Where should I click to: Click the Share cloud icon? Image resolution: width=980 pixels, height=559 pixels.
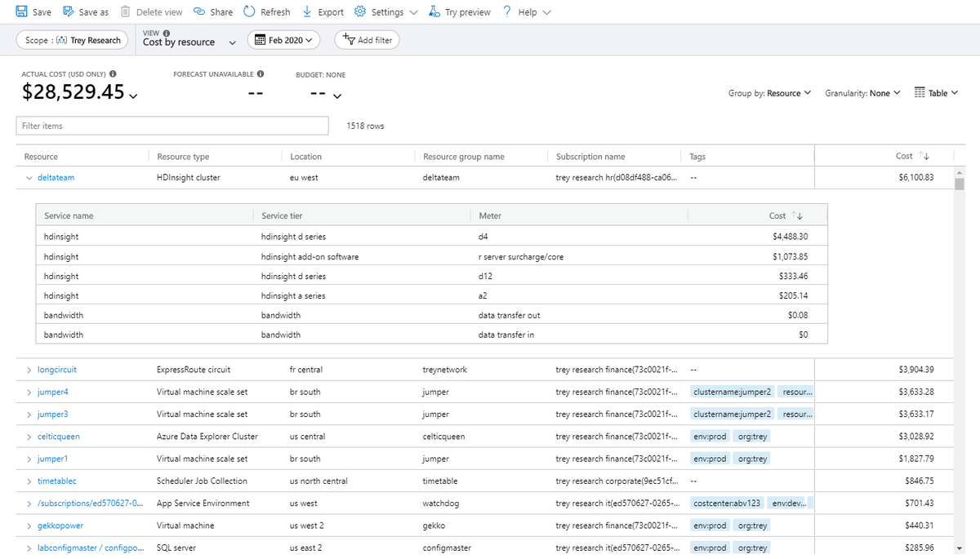[199, 12]
